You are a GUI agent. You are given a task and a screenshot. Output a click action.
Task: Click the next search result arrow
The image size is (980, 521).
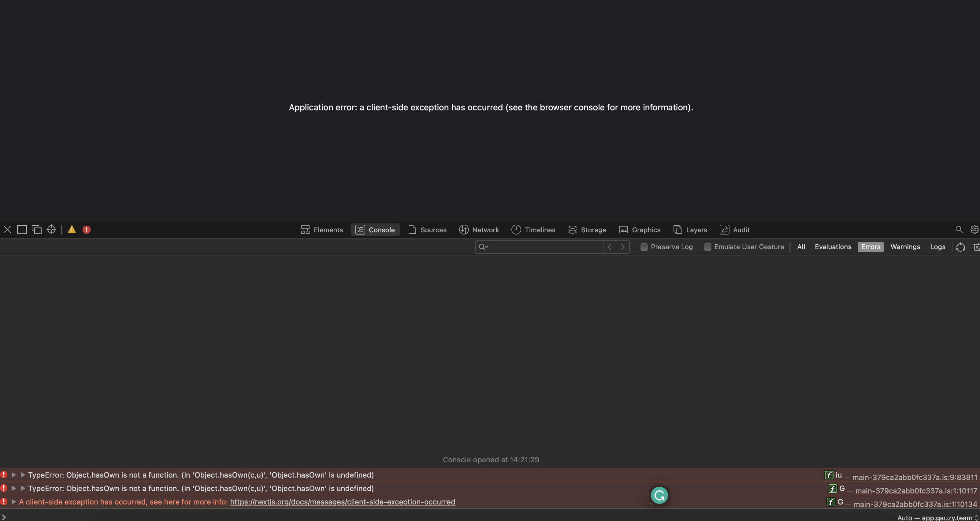(x=623, y=247)
